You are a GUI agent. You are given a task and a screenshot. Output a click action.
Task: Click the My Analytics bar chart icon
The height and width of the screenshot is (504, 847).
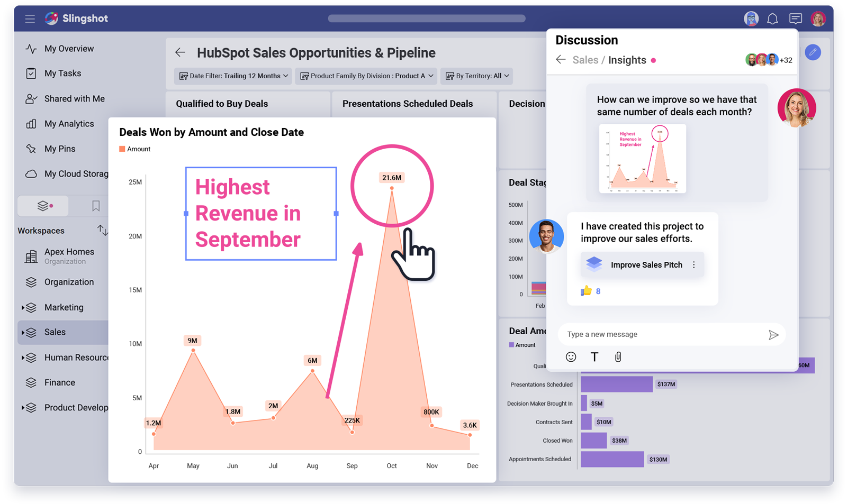31,124
